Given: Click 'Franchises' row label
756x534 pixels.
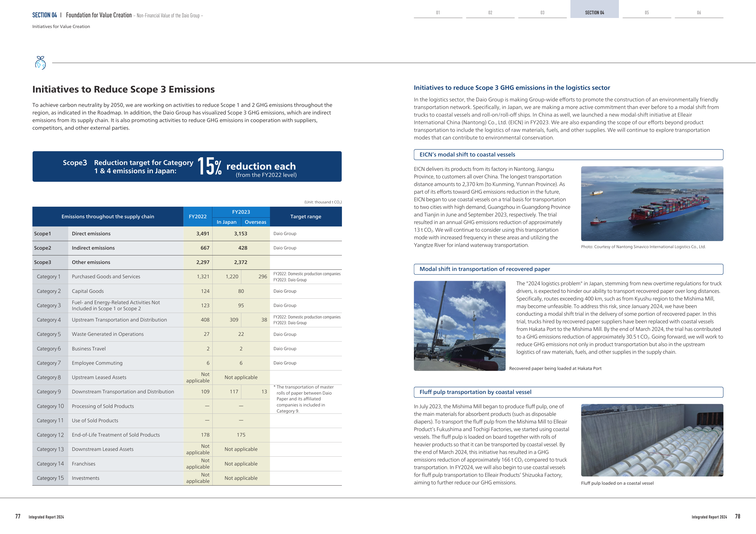Looking at the screenshot, I should (x=83, y=464).
